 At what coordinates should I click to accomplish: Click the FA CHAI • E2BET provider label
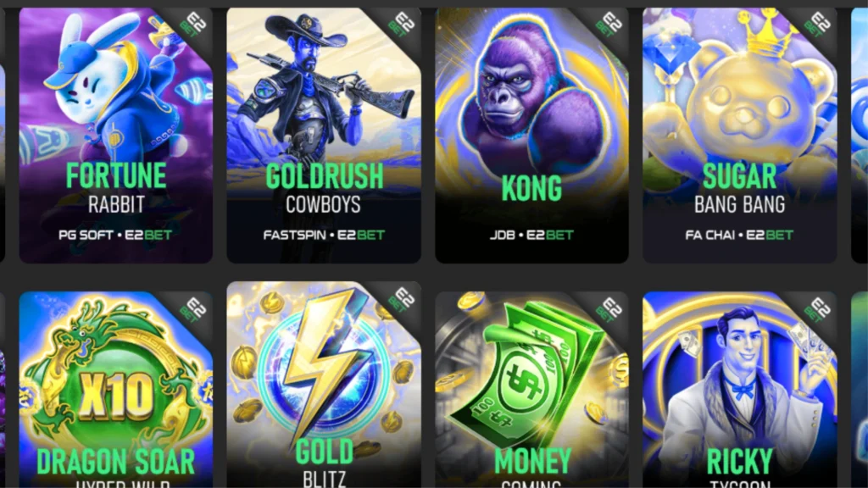coord(739,236)
